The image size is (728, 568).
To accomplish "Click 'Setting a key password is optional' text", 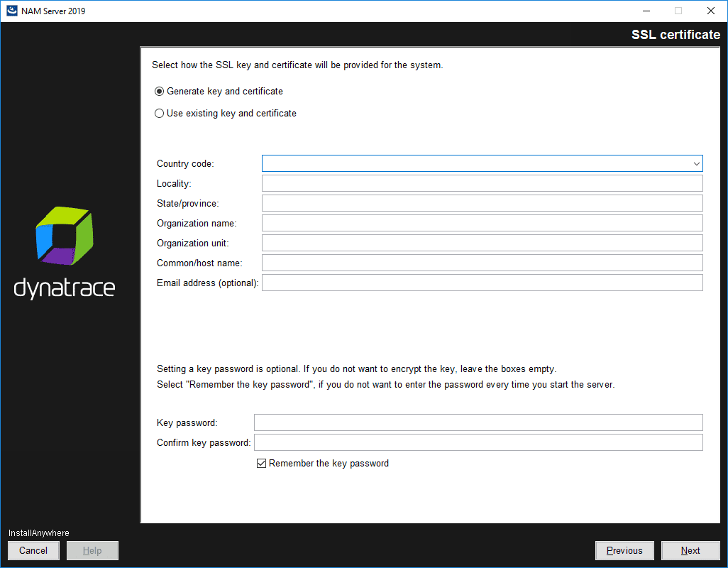I will [x=228, y=368].
